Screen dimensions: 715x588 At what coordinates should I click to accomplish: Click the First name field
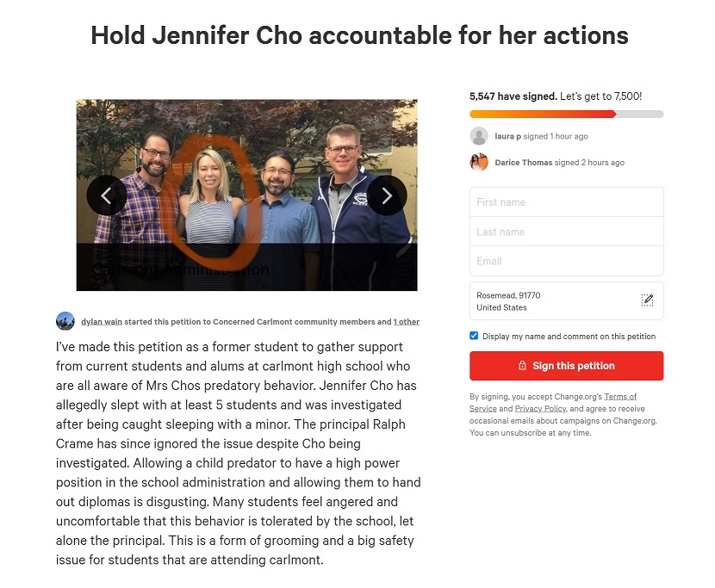click(x=566, y=202)
